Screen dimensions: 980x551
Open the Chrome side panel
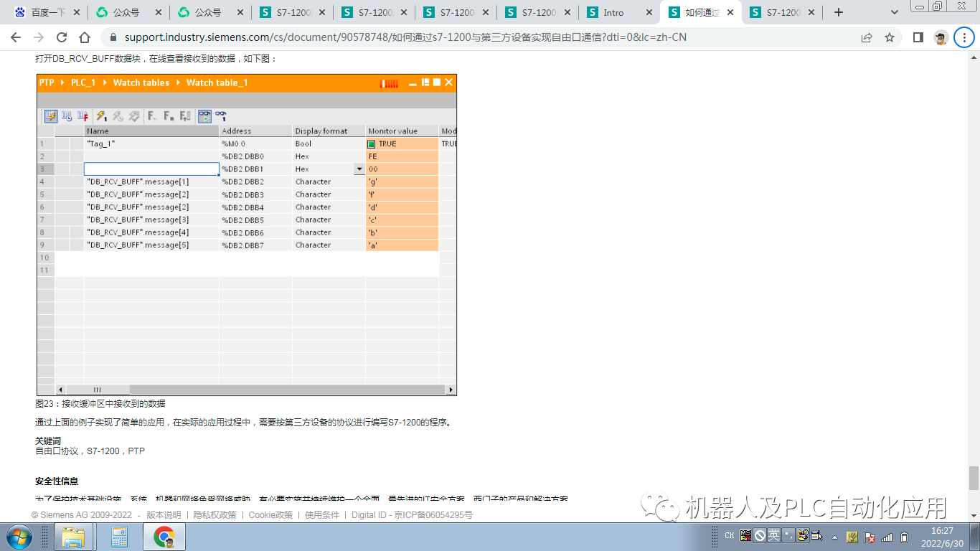pos(918,37)
